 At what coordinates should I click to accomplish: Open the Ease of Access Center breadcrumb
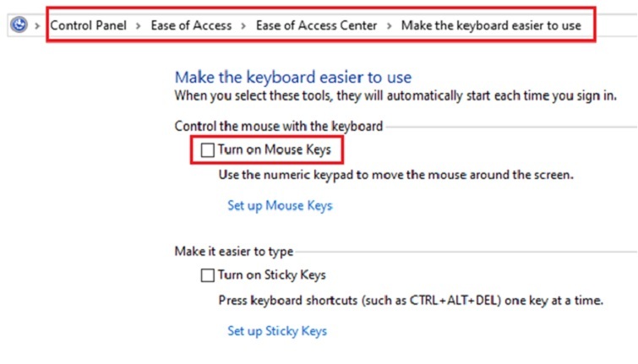316,25
